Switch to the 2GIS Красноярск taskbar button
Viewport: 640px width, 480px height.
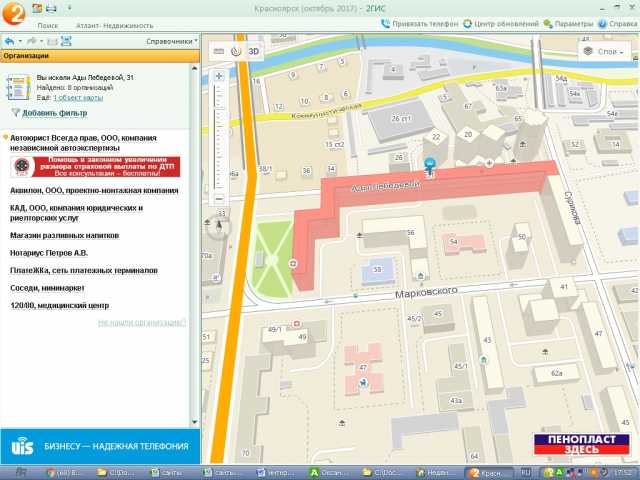489,473
